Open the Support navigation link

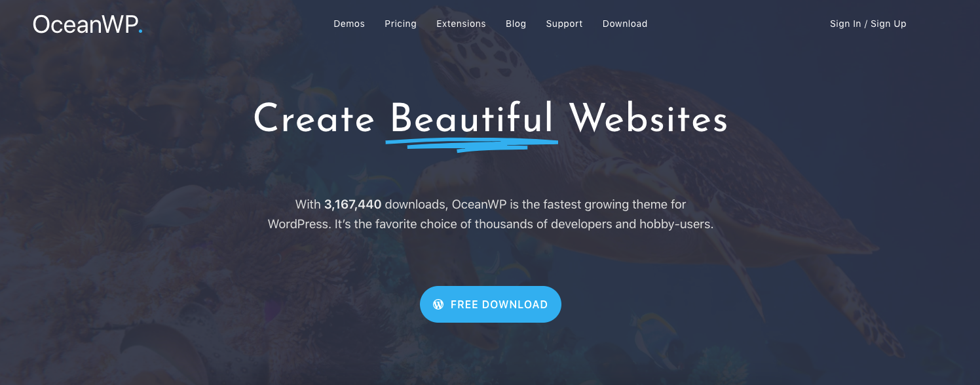564,24
